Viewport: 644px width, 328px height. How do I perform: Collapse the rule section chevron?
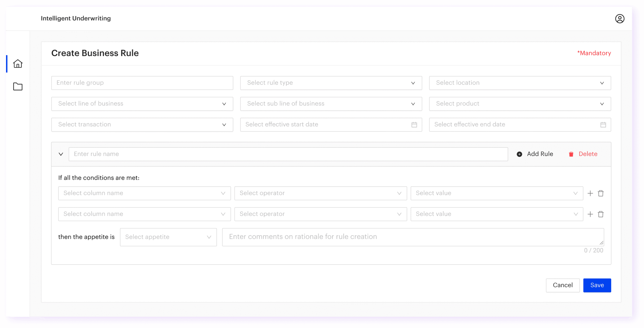tap(61, 154)
